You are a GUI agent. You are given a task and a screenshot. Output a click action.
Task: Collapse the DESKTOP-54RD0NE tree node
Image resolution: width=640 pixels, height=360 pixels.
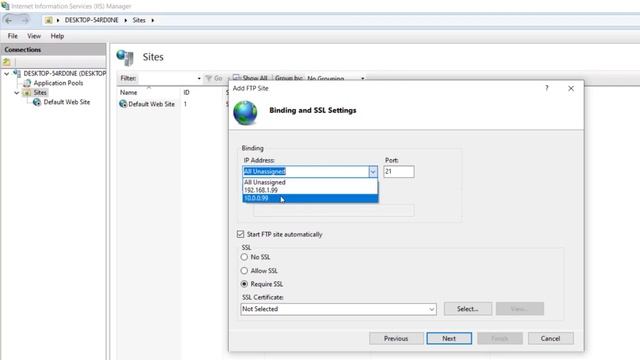tap(7, 74)
